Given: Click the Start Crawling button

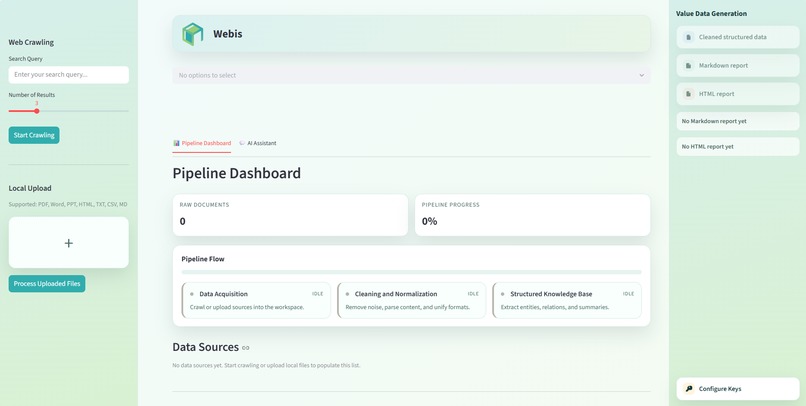Looking at the screenshot, I should pos(34,135).
